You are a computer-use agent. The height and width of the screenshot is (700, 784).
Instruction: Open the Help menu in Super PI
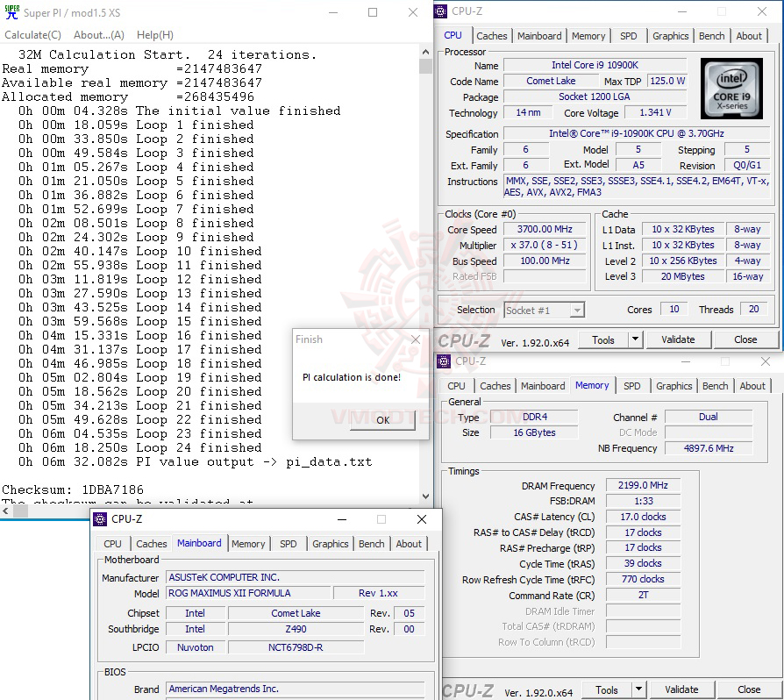tap(155, 34)
